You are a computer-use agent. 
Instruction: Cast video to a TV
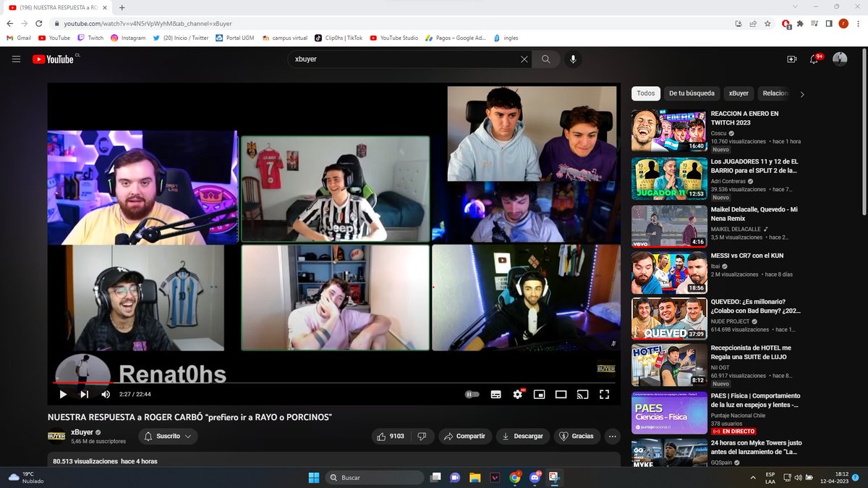tap(582, 394)
